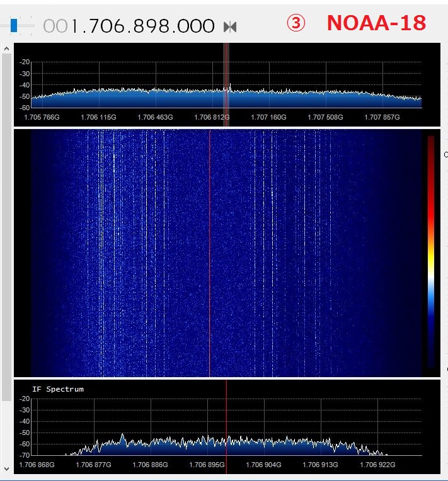Click the 1.706 895G label in IF Spectrum

pyautogui.click(x=207, y=465)
